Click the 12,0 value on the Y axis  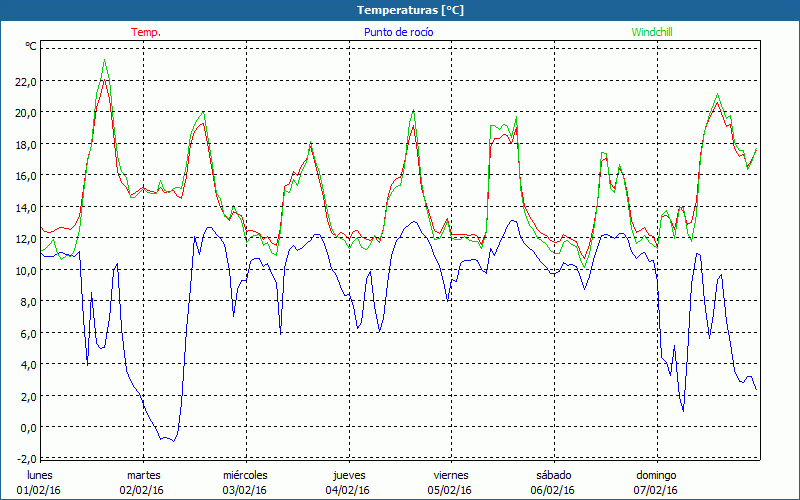(x=24, y=239)
